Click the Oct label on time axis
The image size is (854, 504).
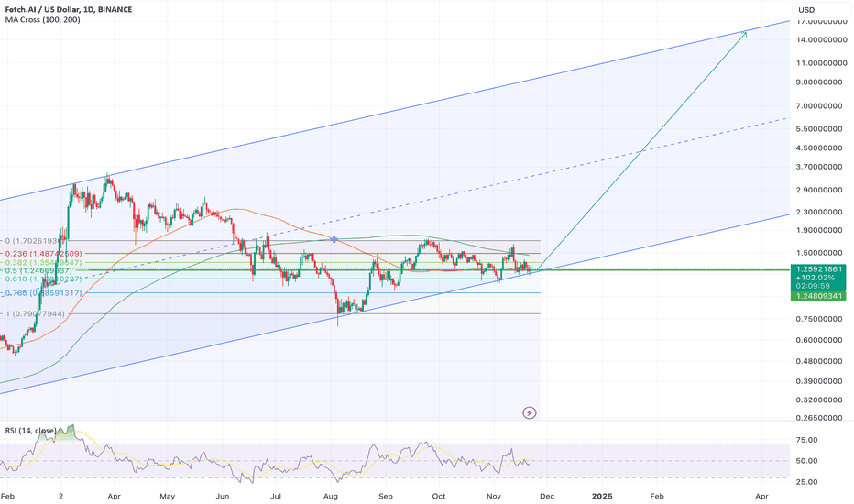438,497
